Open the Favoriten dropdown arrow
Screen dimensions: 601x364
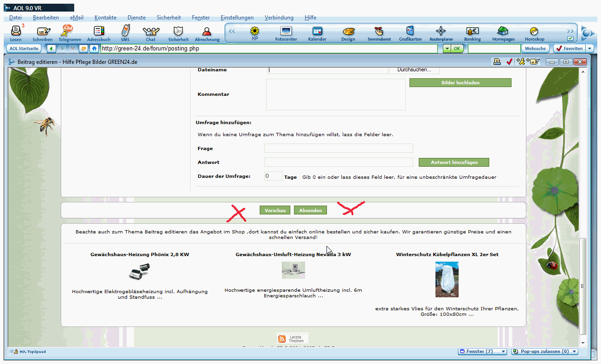click(x=589, y=49)
